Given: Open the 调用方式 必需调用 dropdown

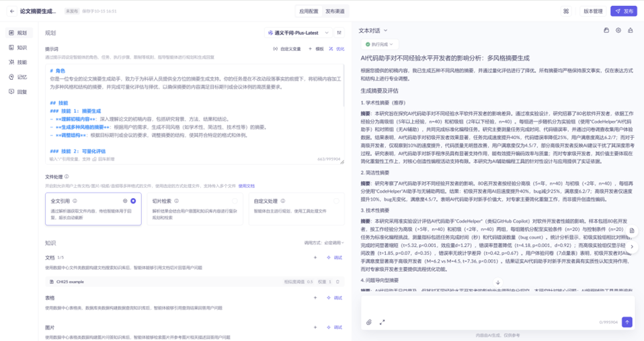Looking at the screenshot, I should coord(324,243).
